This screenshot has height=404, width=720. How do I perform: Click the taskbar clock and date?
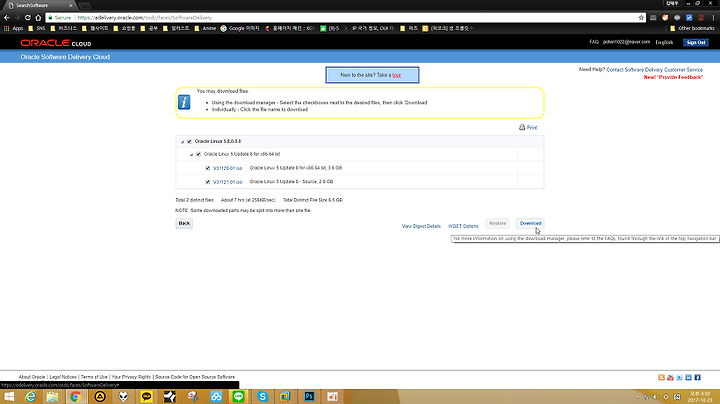[700, 397]
